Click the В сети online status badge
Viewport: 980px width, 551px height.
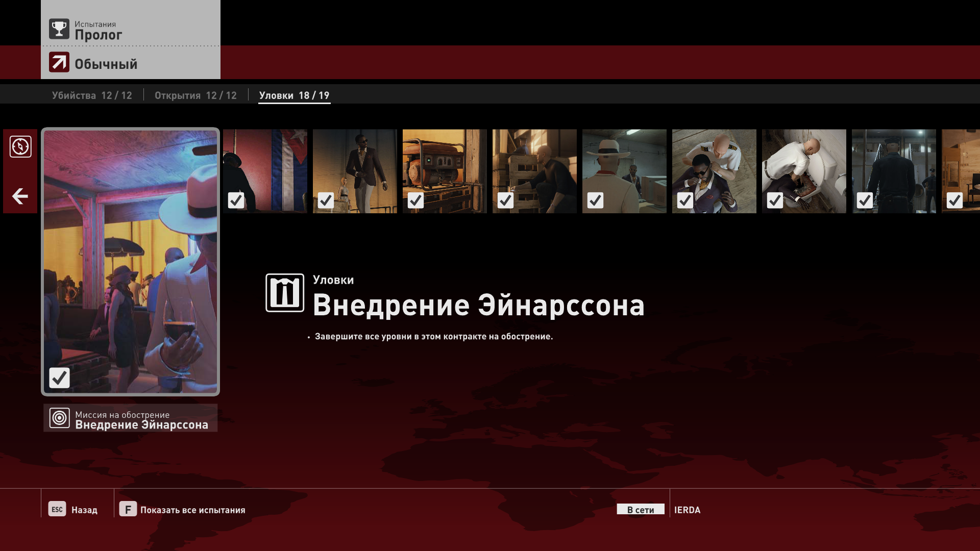pos(641,510)
